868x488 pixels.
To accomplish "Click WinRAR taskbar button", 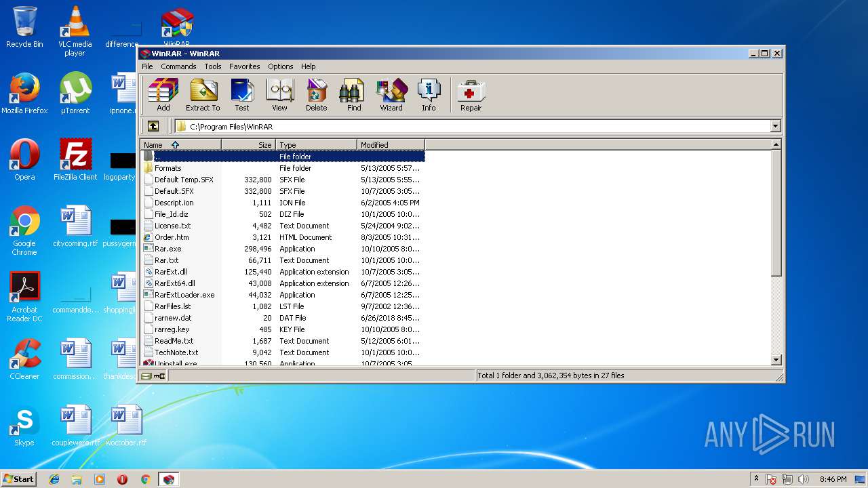I will [x=168, y=479].
